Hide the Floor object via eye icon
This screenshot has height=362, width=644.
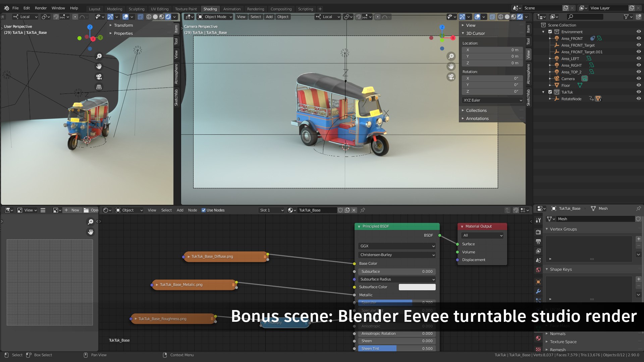[x=639, y=85]
